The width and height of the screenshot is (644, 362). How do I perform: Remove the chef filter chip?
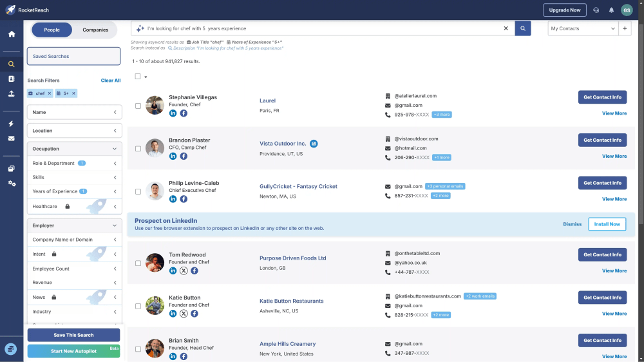point(50,93)
